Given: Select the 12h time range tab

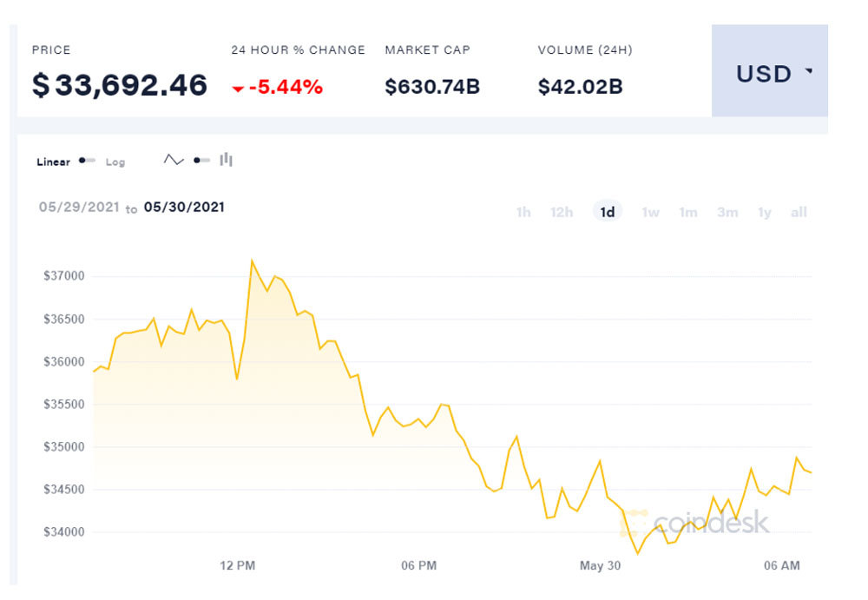Looking at the screenshot, I should 562,212.
